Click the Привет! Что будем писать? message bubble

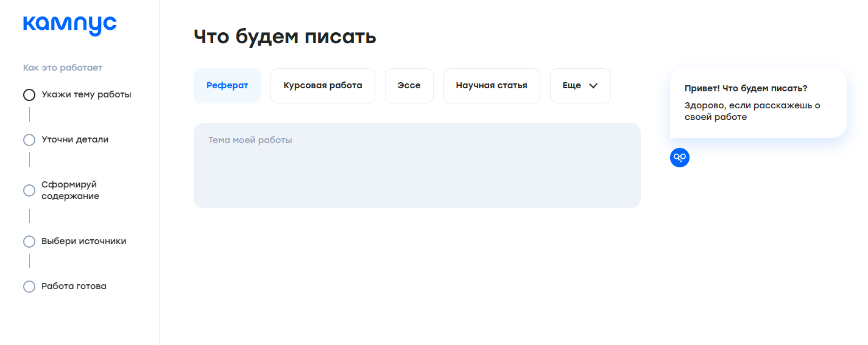tap(758, 103)
